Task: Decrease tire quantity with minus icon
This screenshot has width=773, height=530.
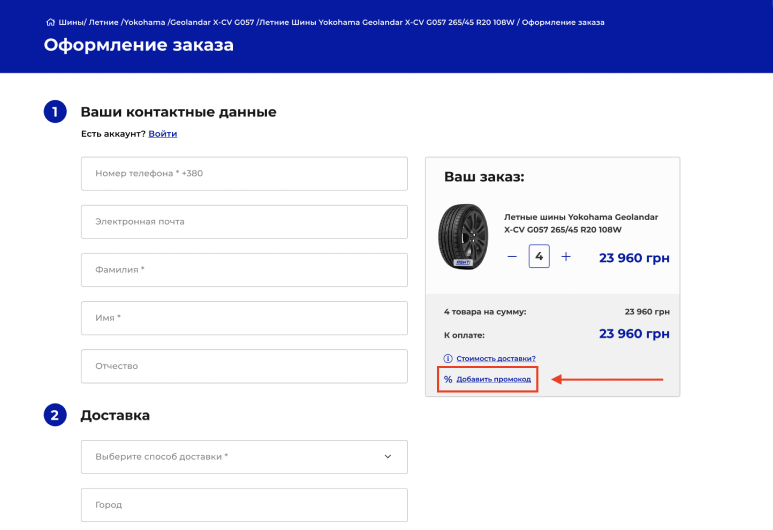Action: click(512, 257)
